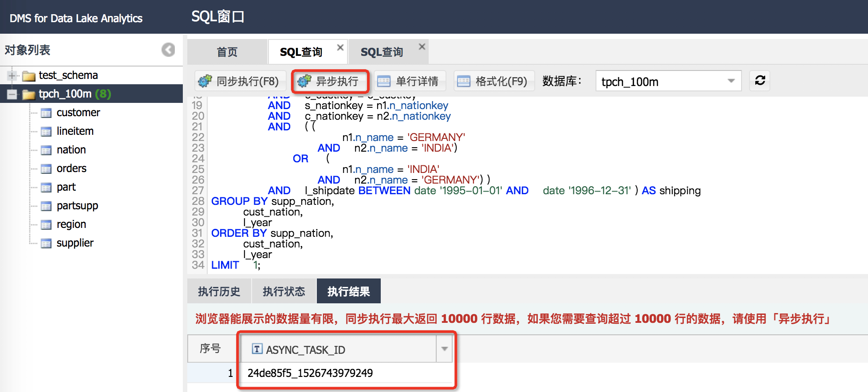Open the 执行结果 tab

[x=349, y=291]
